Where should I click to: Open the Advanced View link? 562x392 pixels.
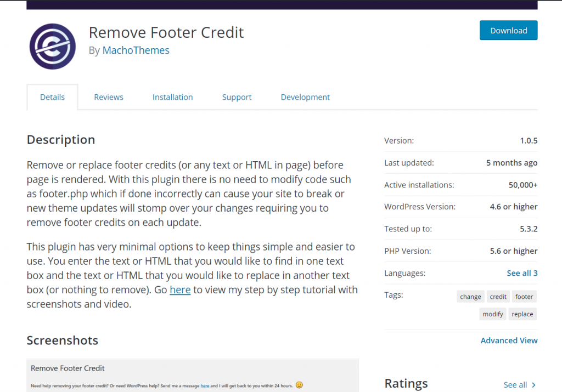[x=509, y=340]
